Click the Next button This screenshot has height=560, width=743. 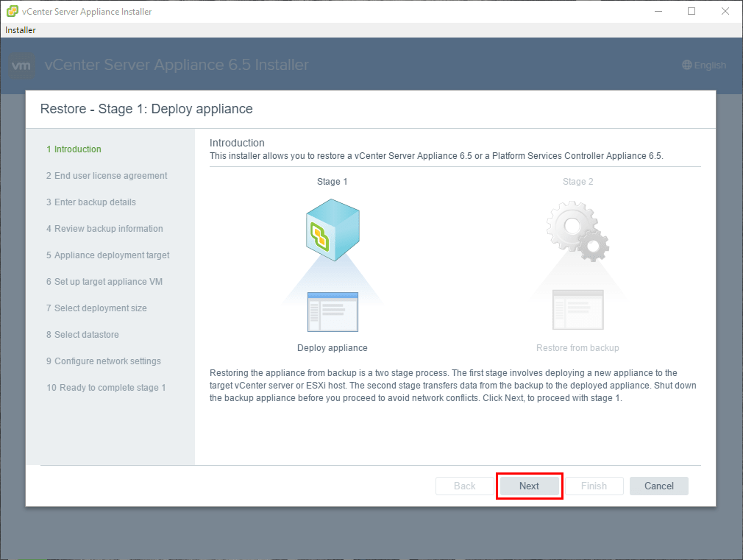click(529, 486)
